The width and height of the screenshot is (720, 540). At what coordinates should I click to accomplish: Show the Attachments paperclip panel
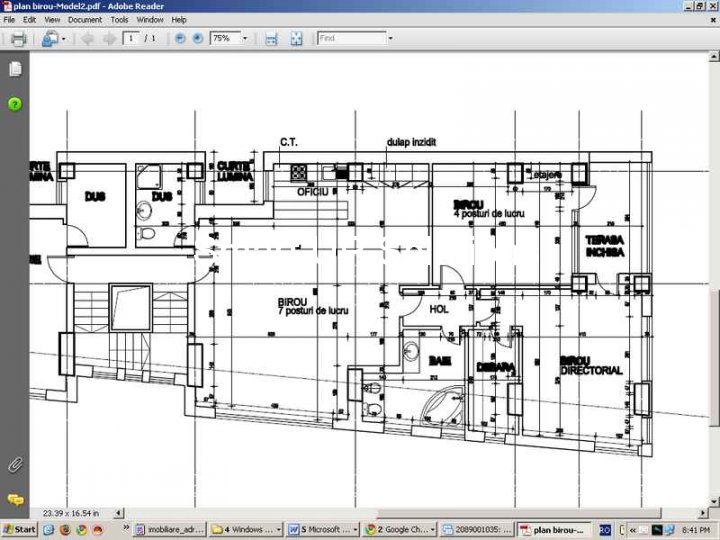coord(15,464)
